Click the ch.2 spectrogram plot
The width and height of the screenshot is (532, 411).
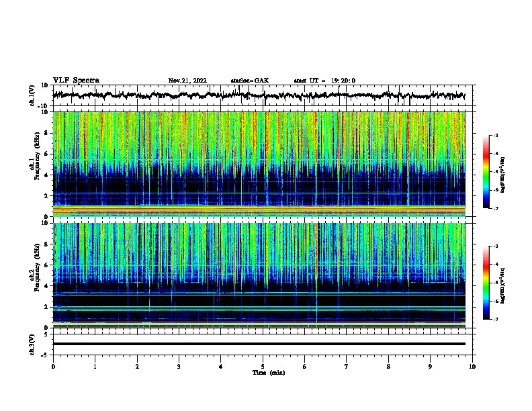[x=259, y=275]
